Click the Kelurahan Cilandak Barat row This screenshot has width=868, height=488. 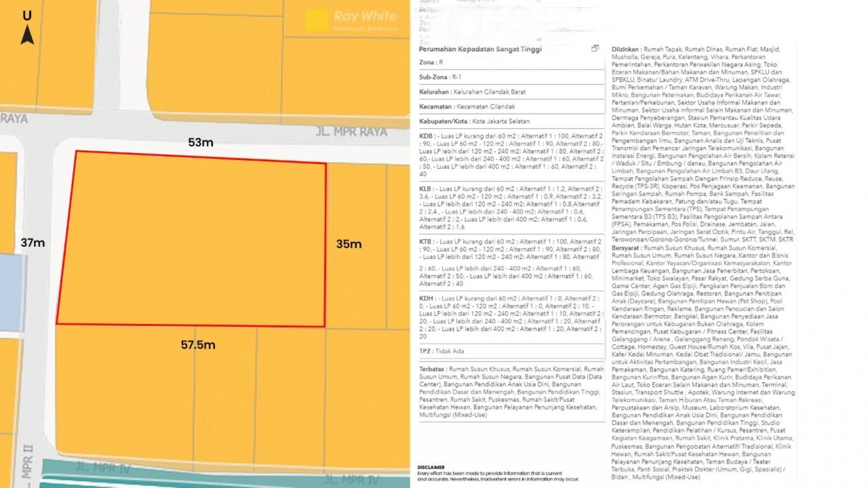tap(511, 92)
